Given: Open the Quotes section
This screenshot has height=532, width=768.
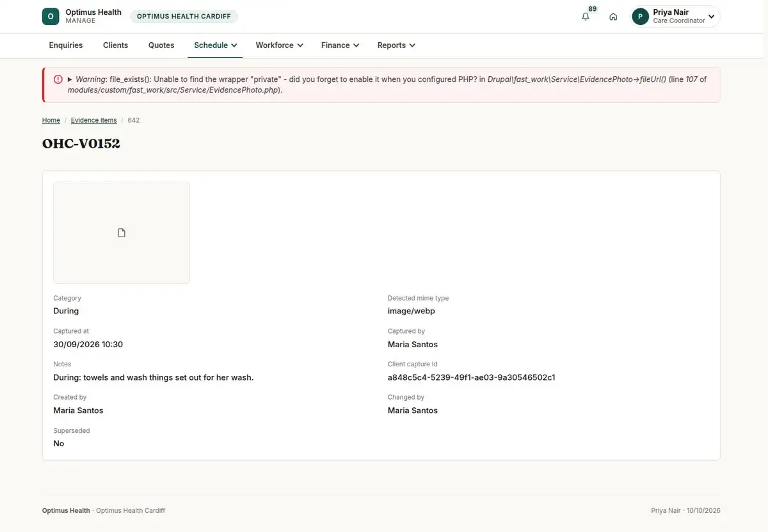Looking at the screenshot, I should [161, 45].
